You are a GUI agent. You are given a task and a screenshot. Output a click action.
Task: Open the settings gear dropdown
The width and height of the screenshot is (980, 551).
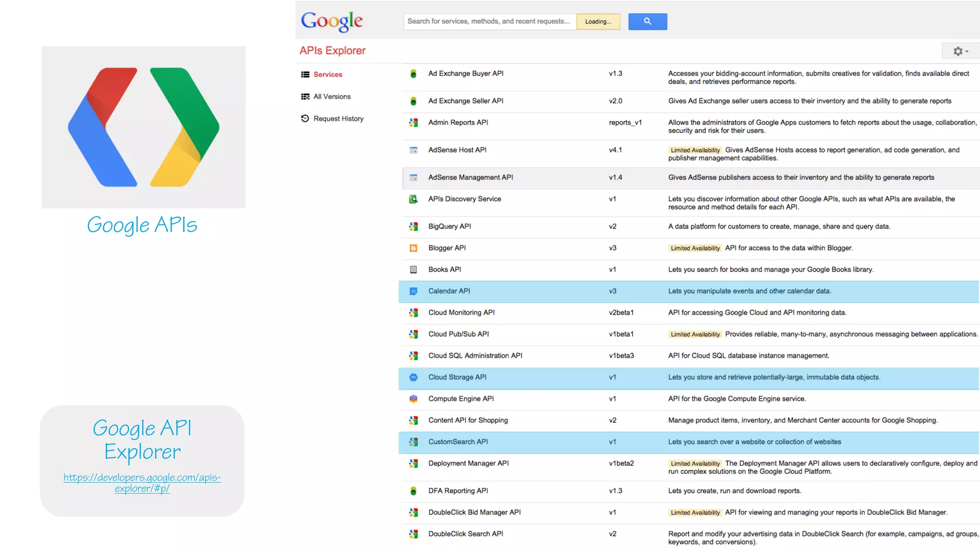(960, 51)
